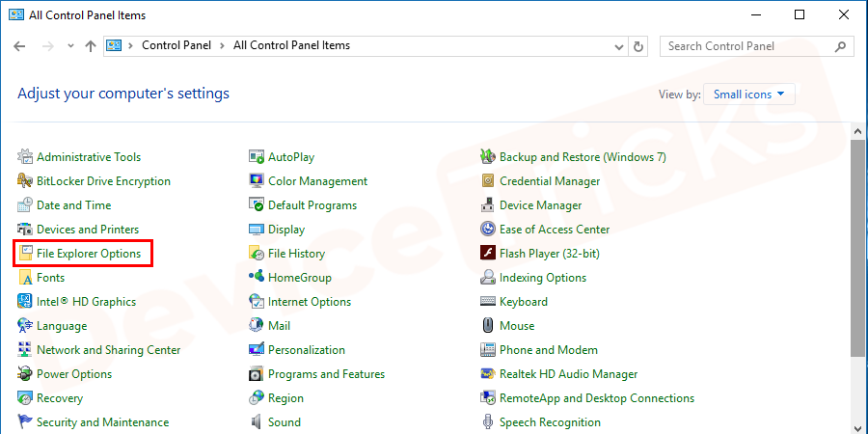
Task: Click the vertical scrollbar thumb
Action: click(x=859, y=248)
